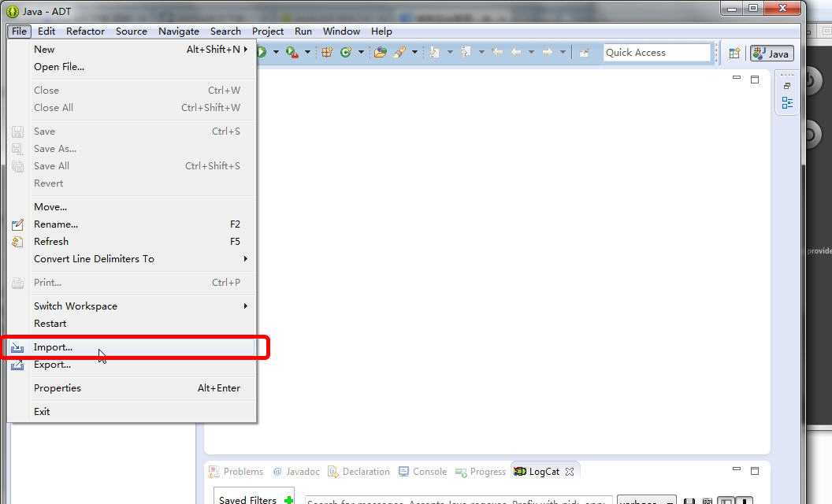Open the Search menu

click(x=225, y=31)
